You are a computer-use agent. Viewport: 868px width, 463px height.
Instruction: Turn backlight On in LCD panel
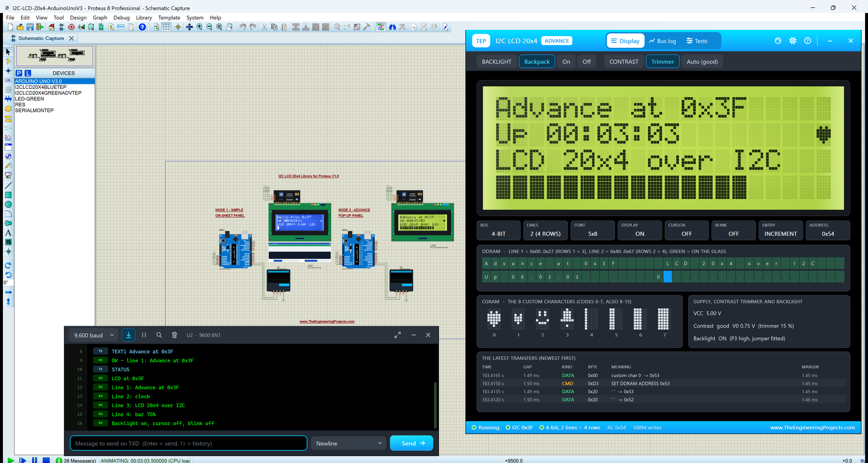(566, 62)
